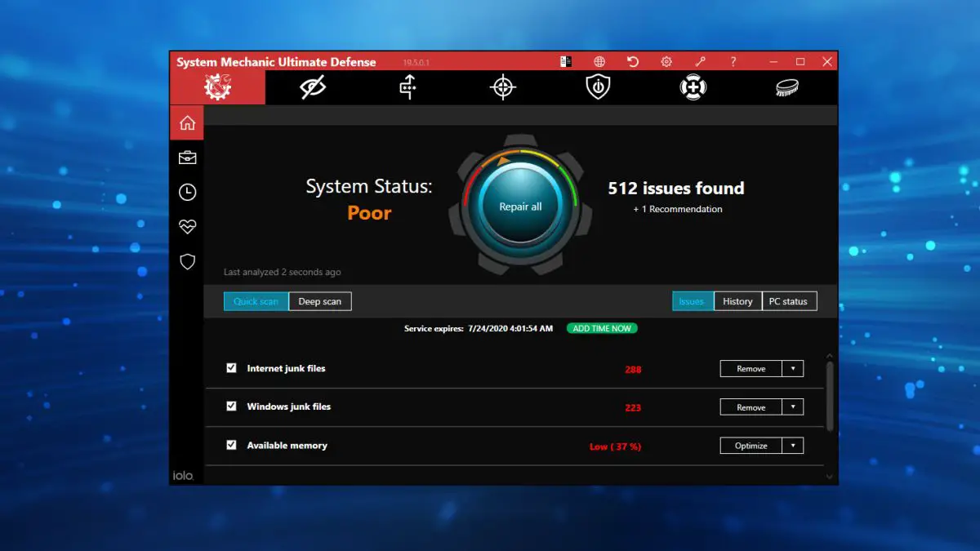Open the shield sidebar icon
The width and height of the screenshot is (980, 551).
point(187,262)
